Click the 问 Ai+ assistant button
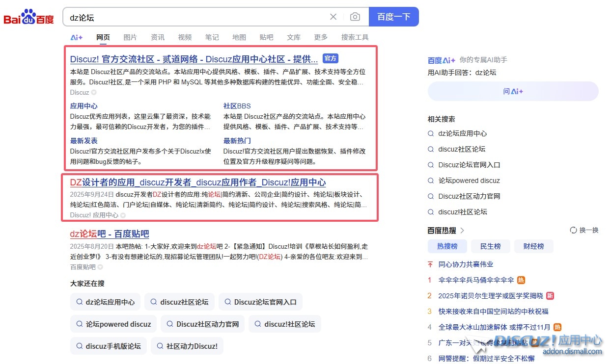The image size is (611, 364). click(513, 91)
